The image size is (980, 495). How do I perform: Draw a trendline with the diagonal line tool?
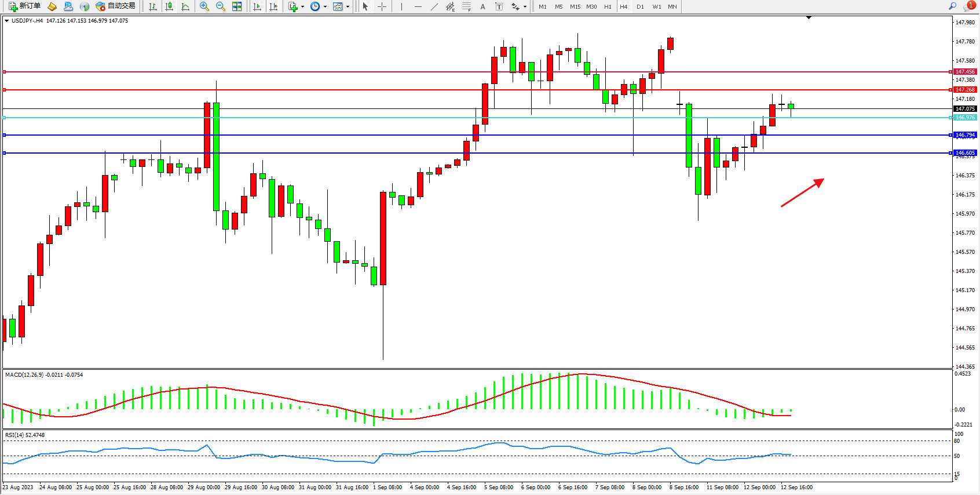tap(434, 6)
